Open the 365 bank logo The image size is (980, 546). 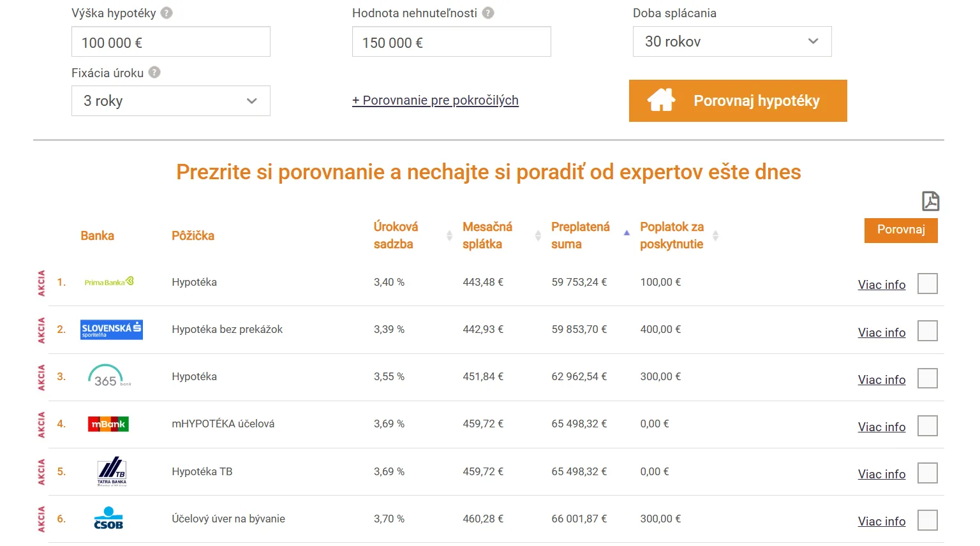[109, 376]
